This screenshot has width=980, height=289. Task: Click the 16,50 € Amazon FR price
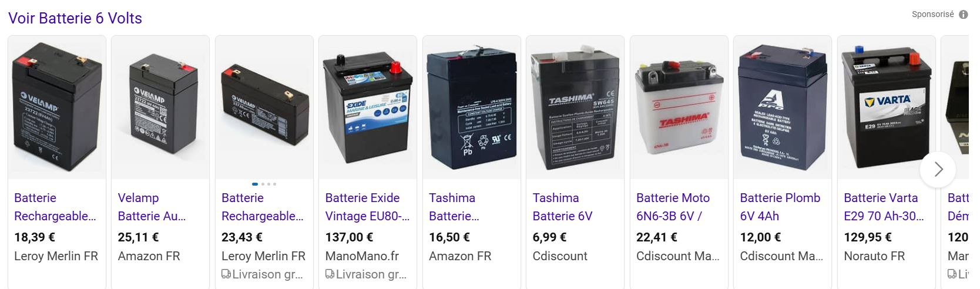(449, 237)
